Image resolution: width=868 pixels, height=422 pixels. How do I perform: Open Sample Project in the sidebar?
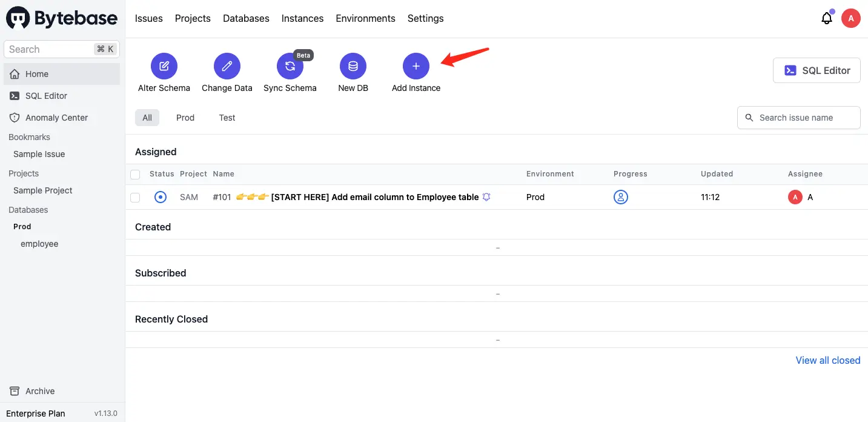[43, 190]
